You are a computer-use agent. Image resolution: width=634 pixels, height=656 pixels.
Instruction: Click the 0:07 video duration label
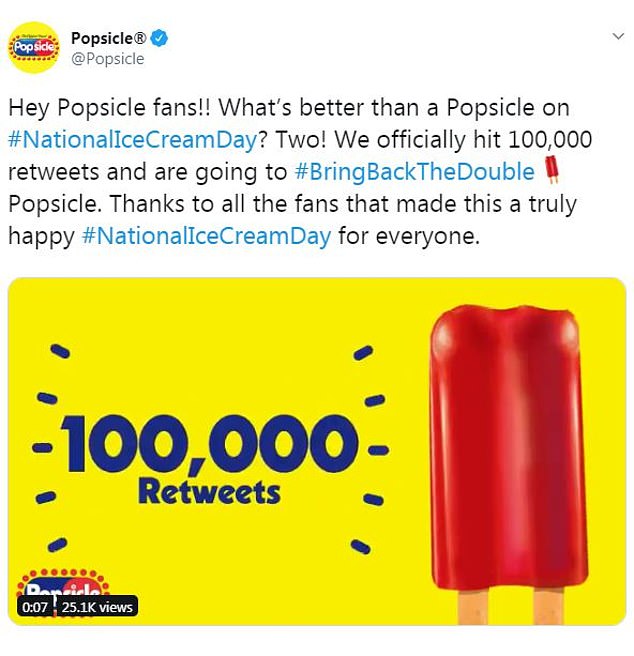pos(35,606)
